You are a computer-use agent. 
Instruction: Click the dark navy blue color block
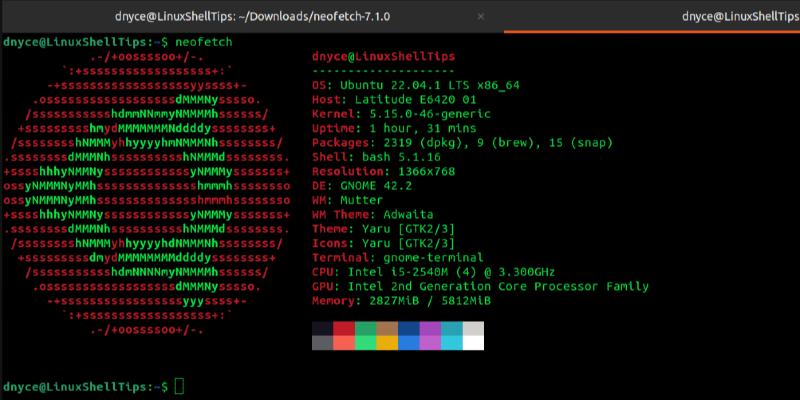[x=409, y=328]
